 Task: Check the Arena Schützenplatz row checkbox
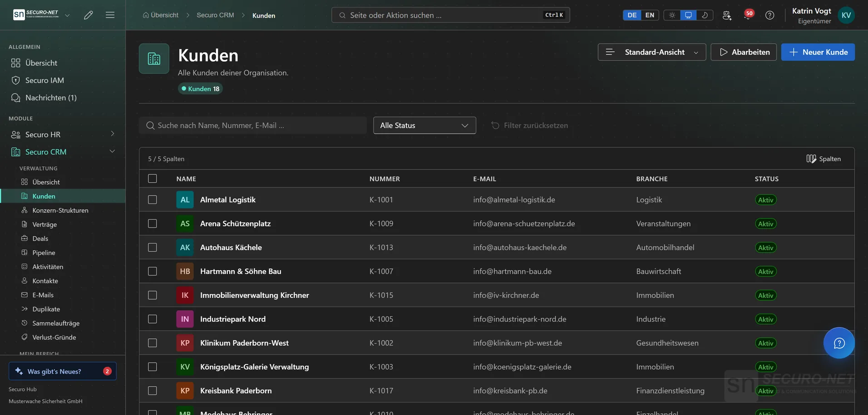pos(153,223)
